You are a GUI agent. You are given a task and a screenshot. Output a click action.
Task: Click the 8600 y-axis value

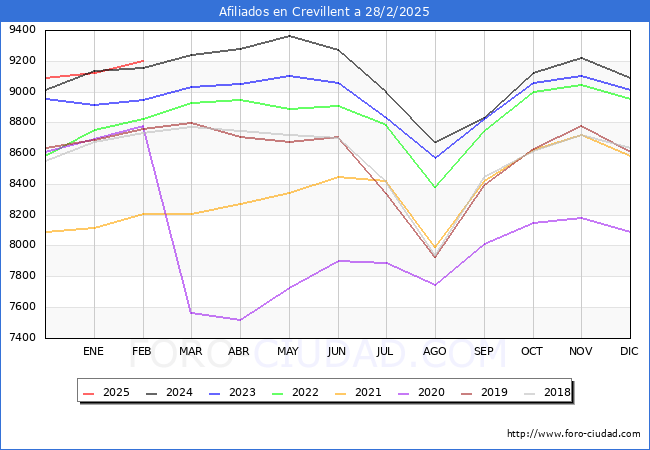(22, 152)
